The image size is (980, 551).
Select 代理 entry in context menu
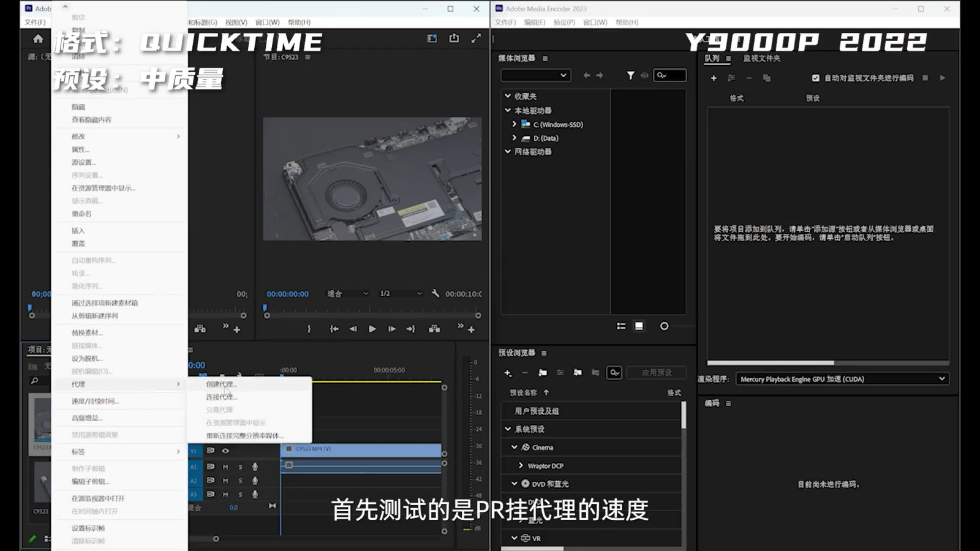tap(119, 384)
